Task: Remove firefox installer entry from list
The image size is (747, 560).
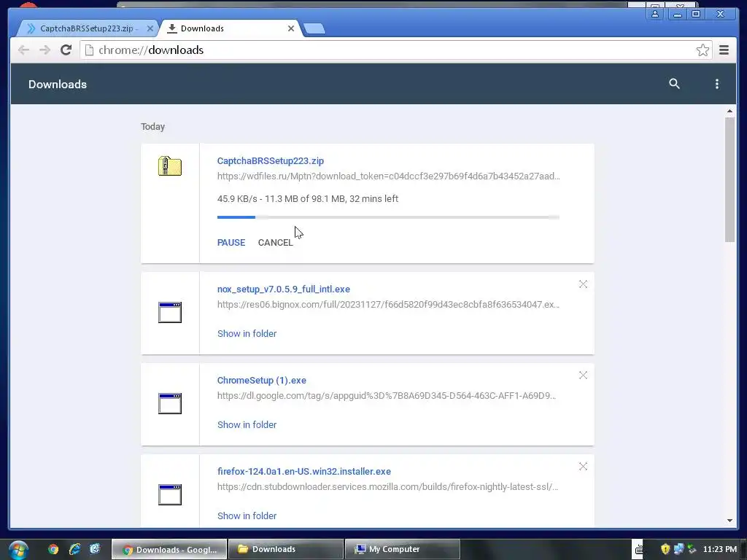Action: [583, 467]
